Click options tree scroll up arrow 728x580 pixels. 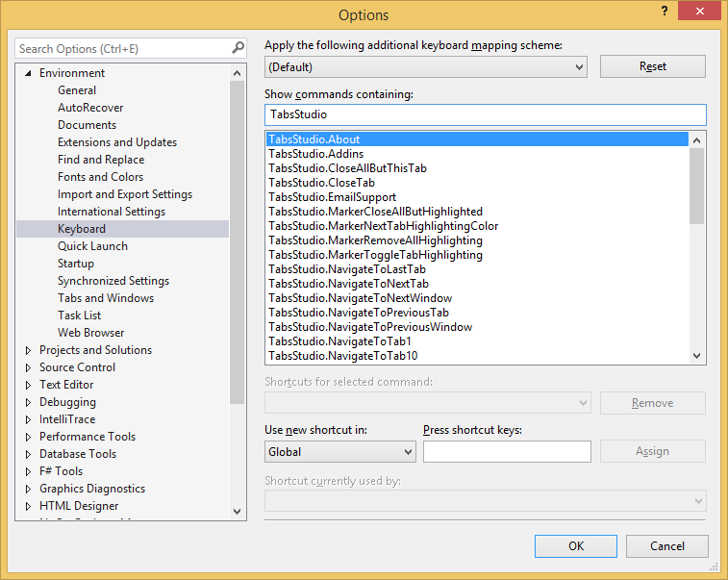point(237,73)
